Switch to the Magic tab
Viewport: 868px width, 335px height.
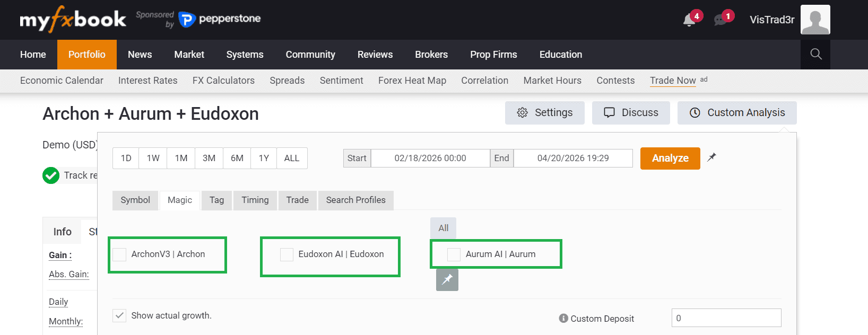(x=180, y=200)
